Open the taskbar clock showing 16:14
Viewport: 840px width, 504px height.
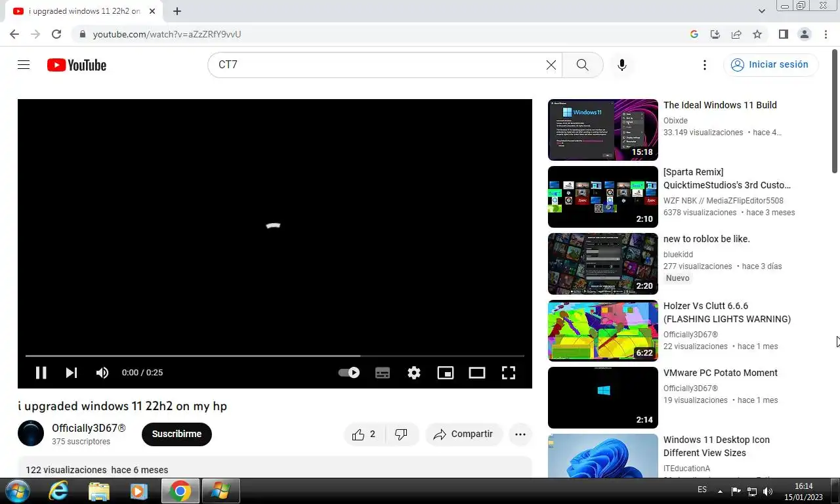coord(804,492)
